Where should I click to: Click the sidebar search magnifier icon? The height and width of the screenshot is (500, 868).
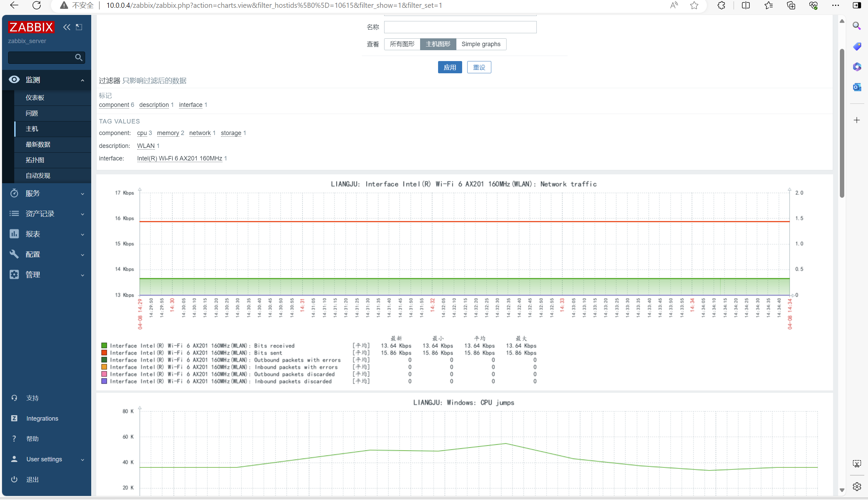coord(79,57)
